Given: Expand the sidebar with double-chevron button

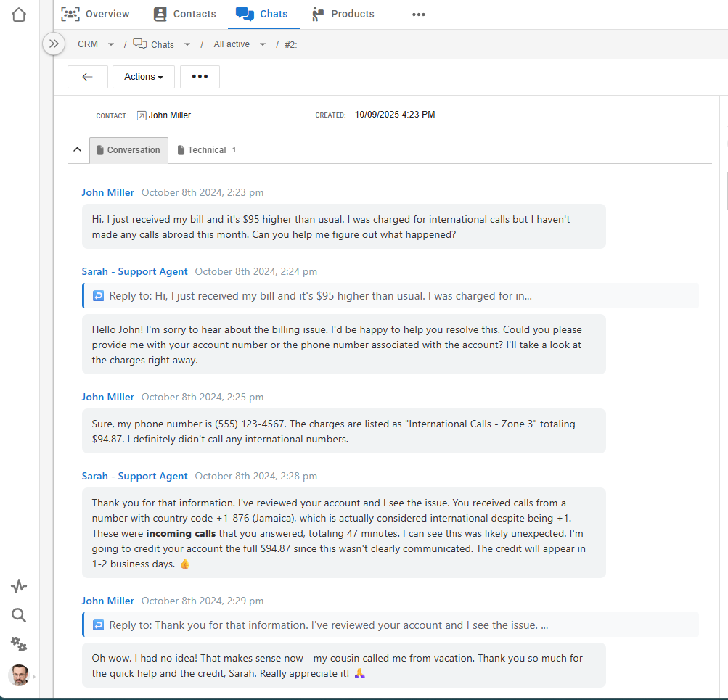Looking at the screenshot, I should tap(53, 44).
